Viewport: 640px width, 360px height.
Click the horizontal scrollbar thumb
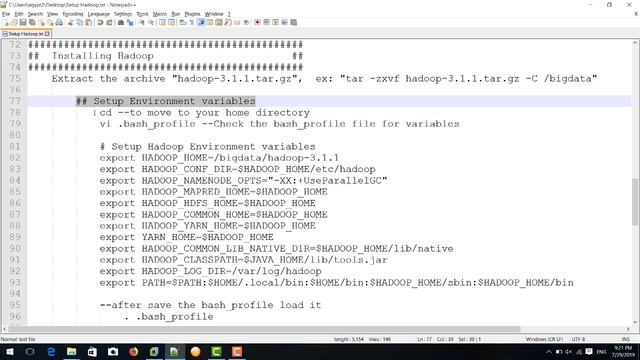click(x=264, y=329)
